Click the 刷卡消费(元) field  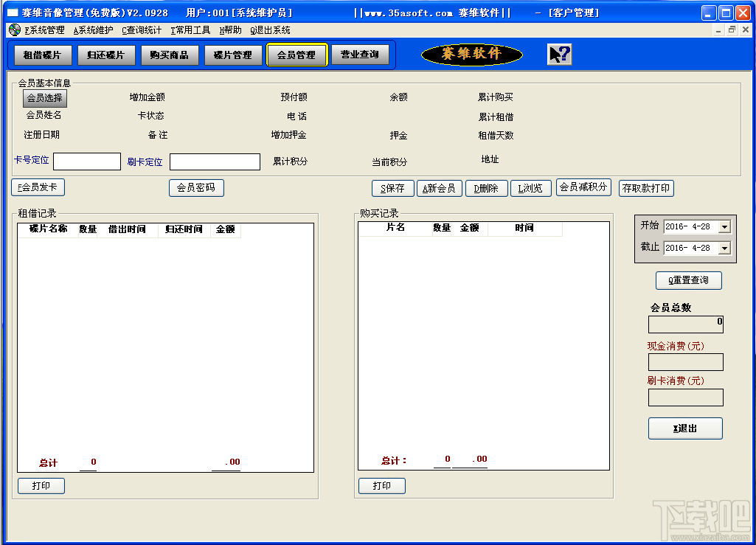[686, 398]
